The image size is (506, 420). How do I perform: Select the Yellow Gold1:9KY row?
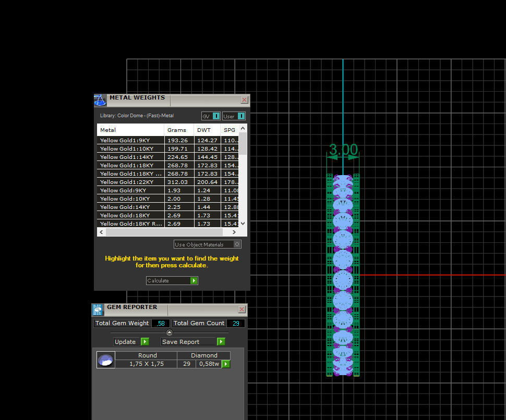click(168, 140)
